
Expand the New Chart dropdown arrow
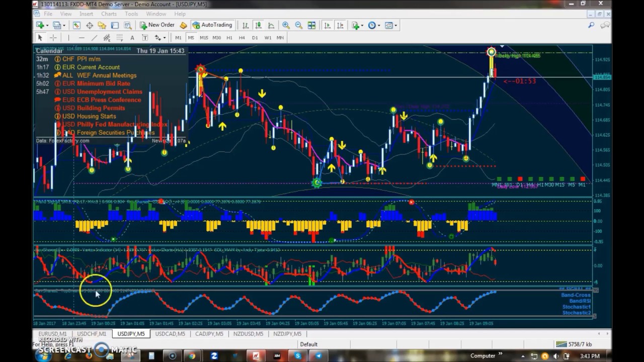click(x=47, y=25)
